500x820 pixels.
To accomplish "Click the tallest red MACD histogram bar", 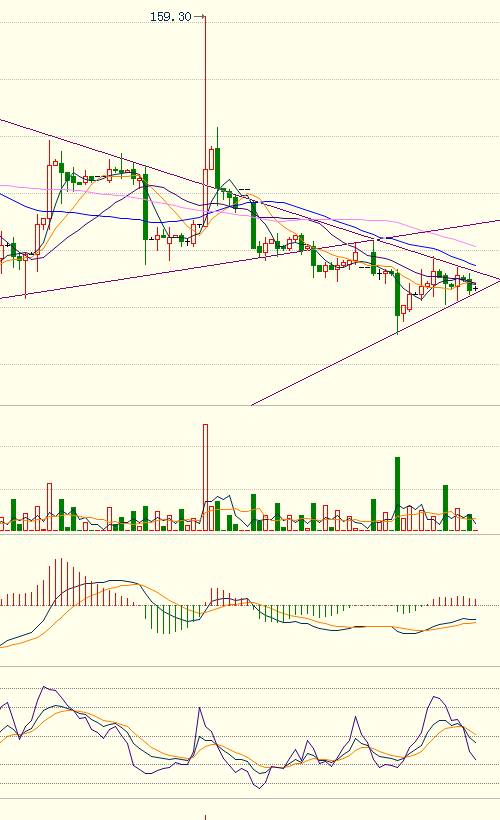I will click(61, 582).
